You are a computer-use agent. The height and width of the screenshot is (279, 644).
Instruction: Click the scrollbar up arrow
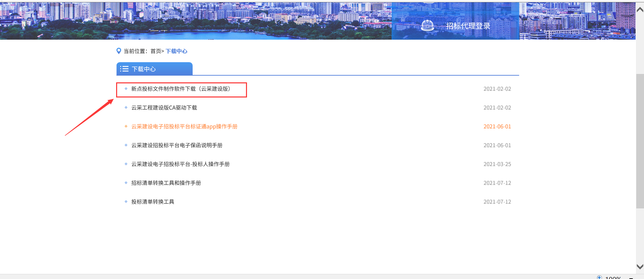pos(640,9)
